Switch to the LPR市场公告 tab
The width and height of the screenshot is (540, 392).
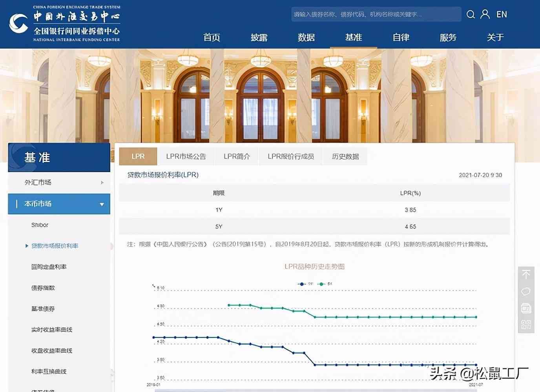click(x=186, y=156)
